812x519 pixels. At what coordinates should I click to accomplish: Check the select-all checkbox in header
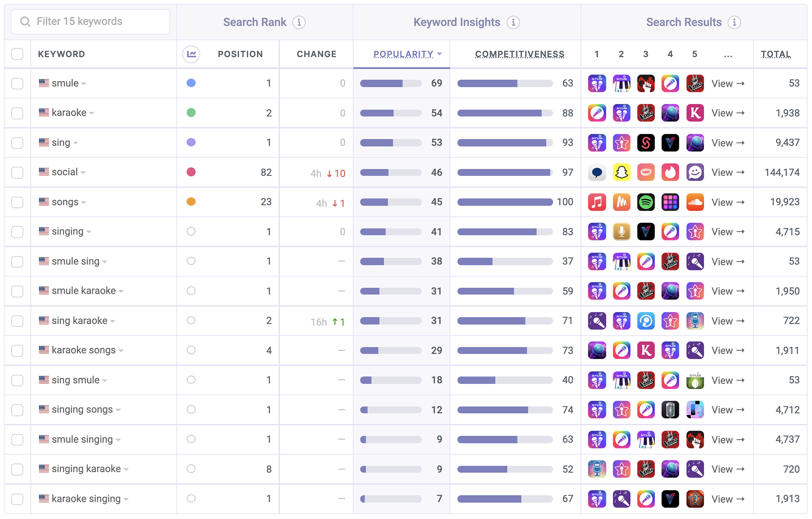click(17, 54)
